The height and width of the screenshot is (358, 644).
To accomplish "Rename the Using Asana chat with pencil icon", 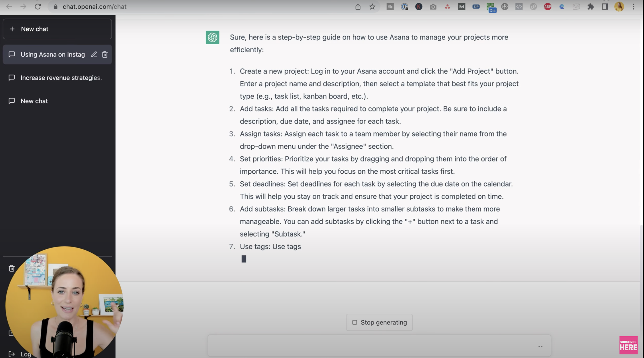I will click(x=94, y=54).
